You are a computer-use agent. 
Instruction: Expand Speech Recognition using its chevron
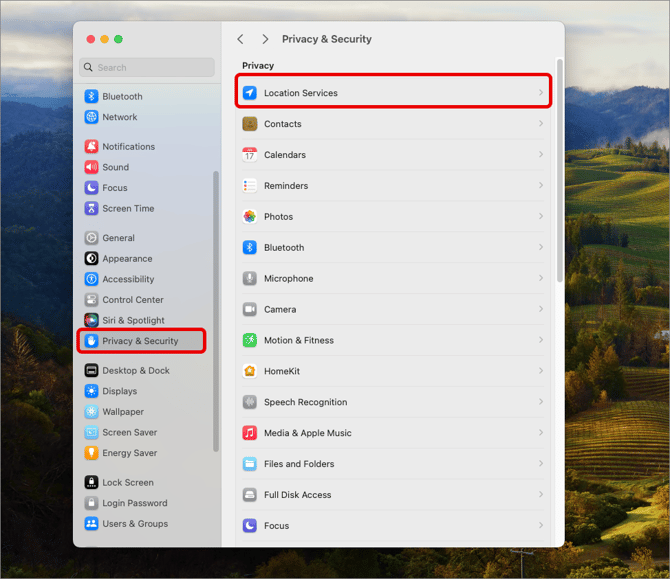point(541,402)
